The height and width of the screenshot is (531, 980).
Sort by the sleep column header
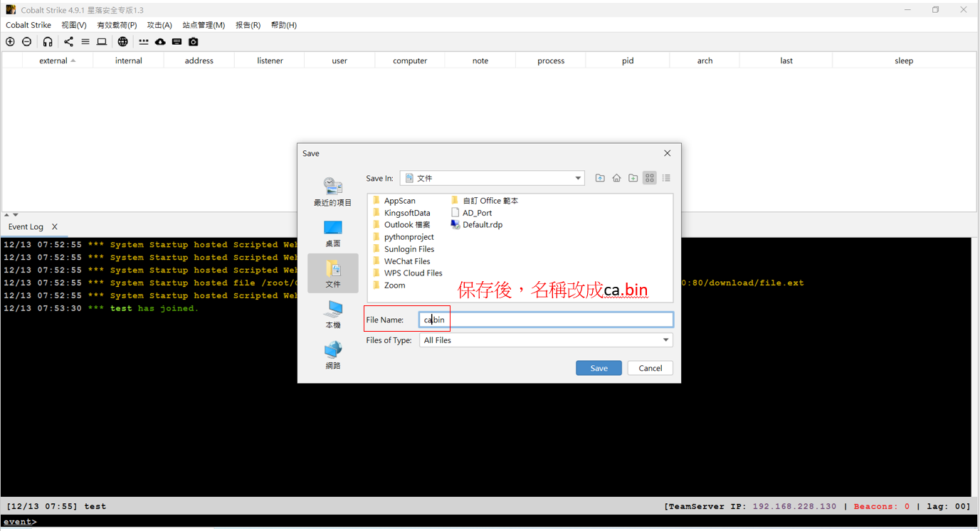click(904, 61)
